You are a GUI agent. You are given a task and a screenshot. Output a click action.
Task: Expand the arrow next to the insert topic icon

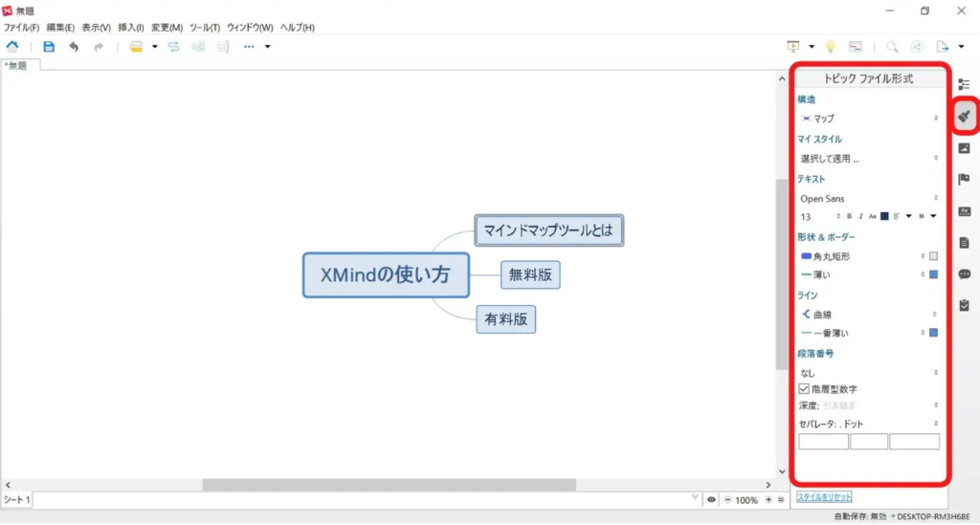click(154, 47)
